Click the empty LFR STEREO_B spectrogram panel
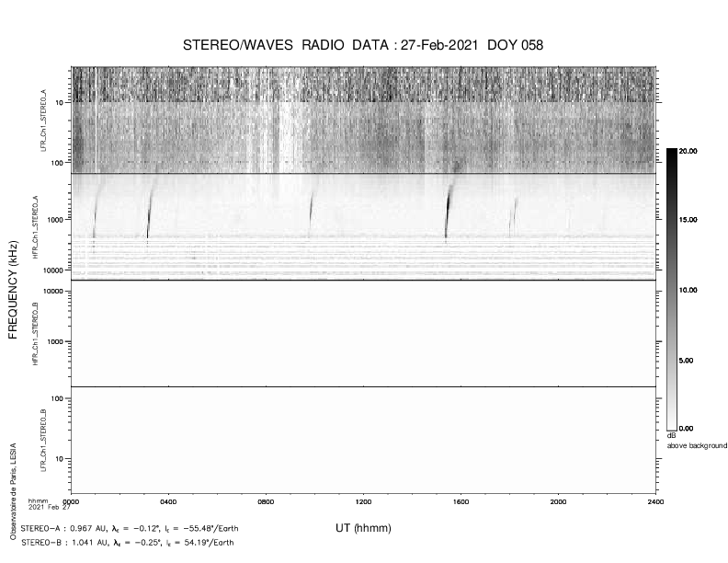 point(363,440)
